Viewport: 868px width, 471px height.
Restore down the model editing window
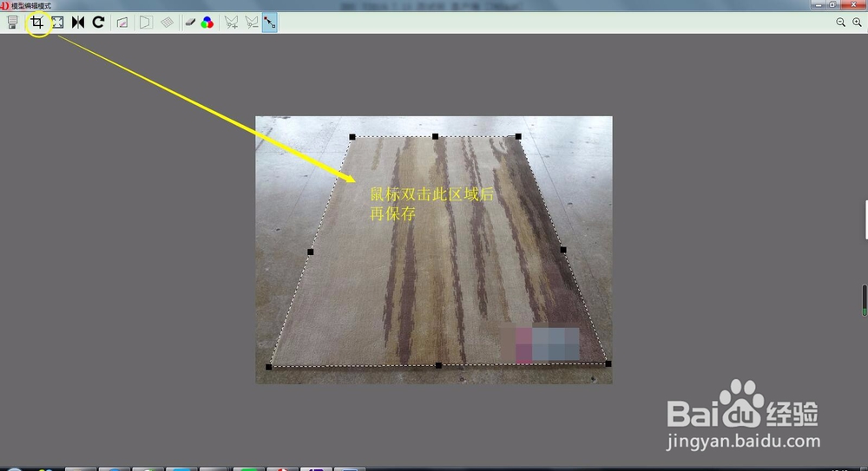pyautogui.click(x=832, y=5)
